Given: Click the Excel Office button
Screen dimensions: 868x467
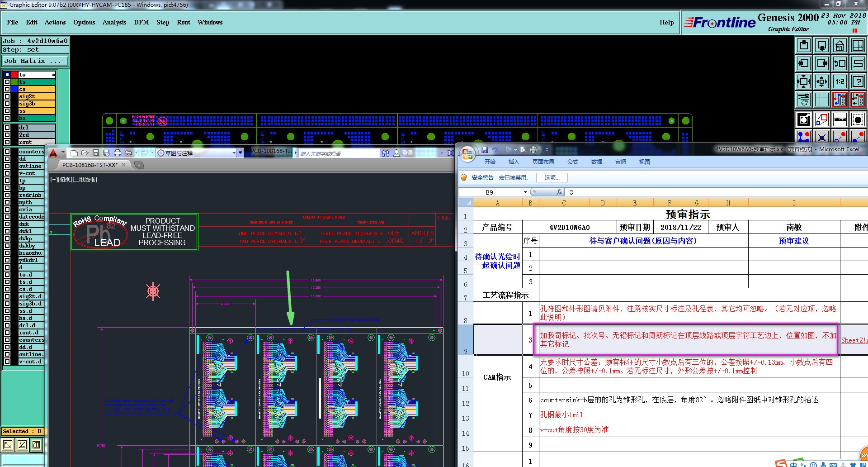Looking at the screenshot, I should 468,154.
